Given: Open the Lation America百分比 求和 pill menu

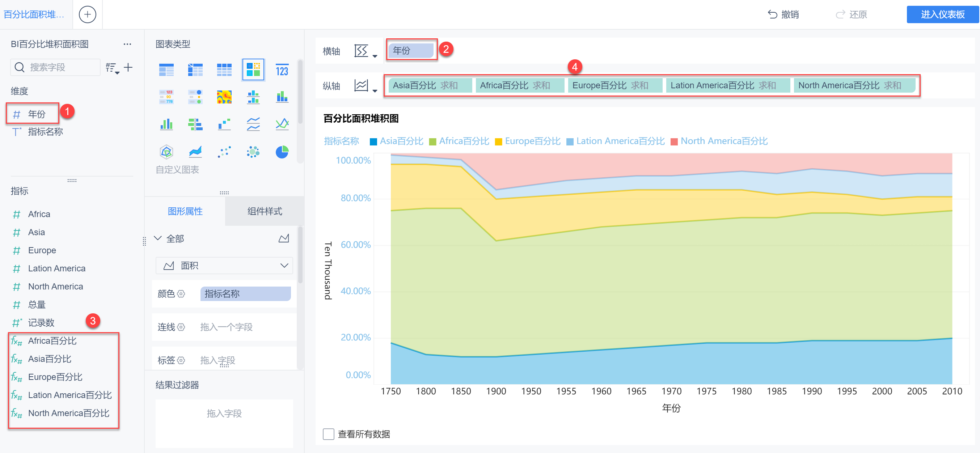Looking at the screenshot, I should pos(727,85).
